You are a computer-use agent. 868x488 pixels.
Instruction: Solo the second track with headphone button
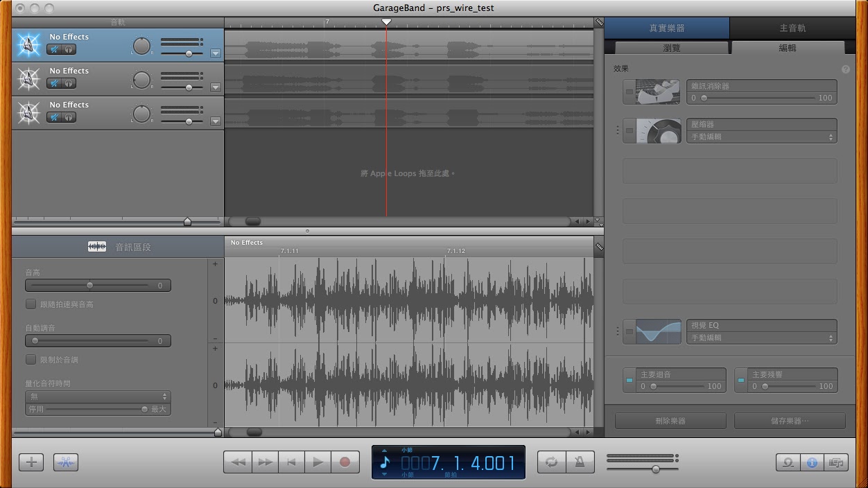[x=69, y=83]
